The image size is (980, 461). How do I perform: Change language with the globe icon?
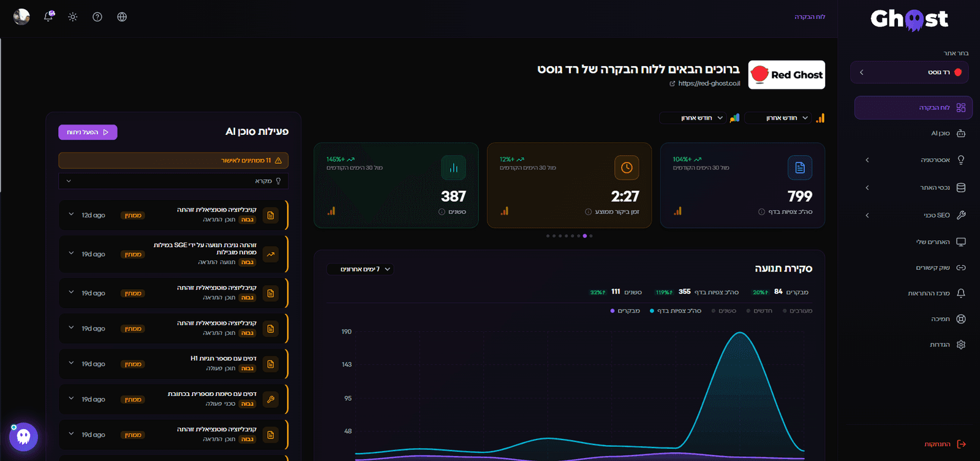coord(122,17)
